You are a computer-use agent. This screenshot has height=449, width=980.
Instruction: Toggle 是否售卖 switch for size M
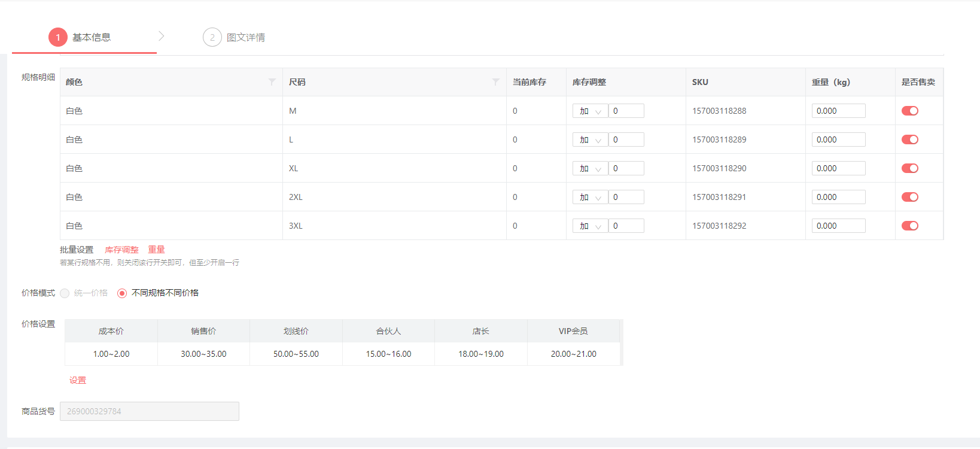tap(910, 111)
